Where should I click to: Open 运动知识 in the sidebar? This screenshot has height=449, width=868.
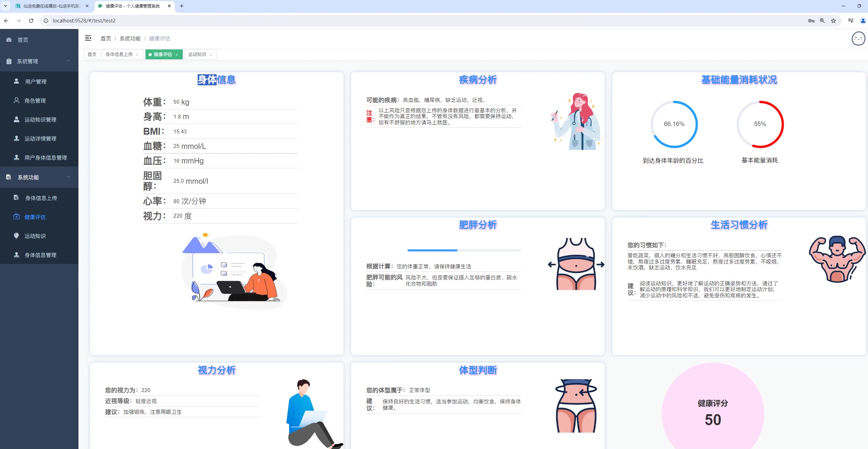pyautogui.click(x=39, y=236)
